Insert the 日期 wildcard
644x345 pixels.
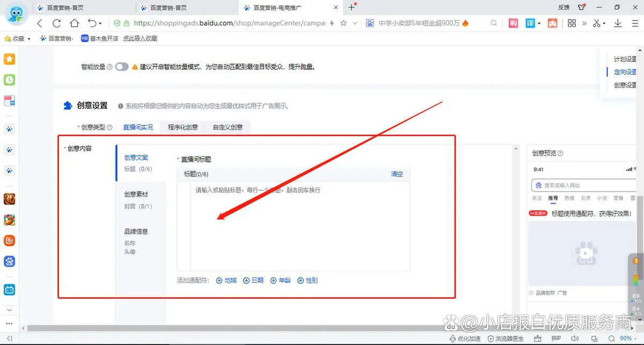pyautogui.click(x=253, y=281)
